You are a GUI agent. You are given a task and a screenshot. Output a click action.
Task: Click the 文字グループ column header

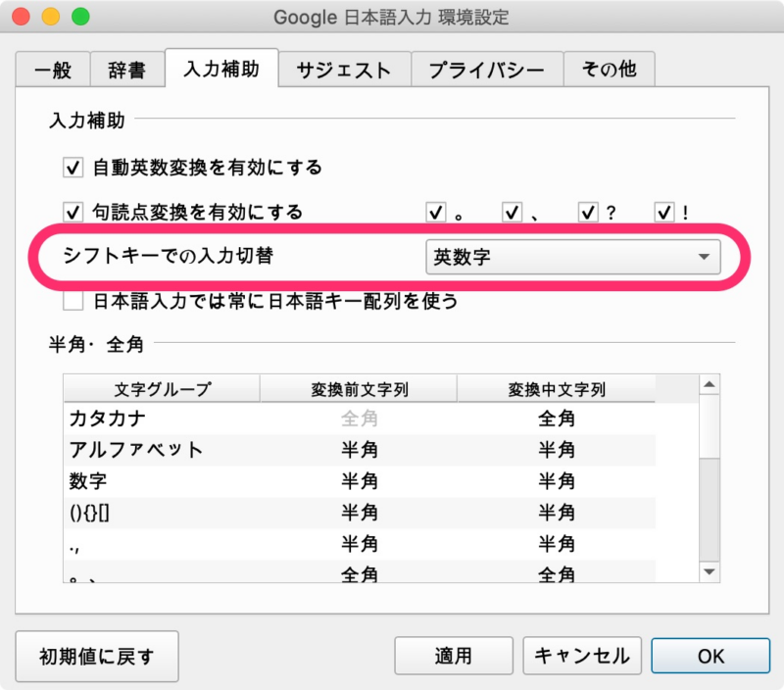coord(162,389)
